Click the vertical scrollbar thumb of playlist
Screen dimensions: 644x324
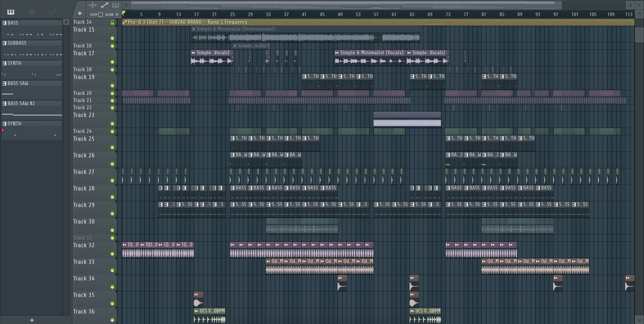639,35
